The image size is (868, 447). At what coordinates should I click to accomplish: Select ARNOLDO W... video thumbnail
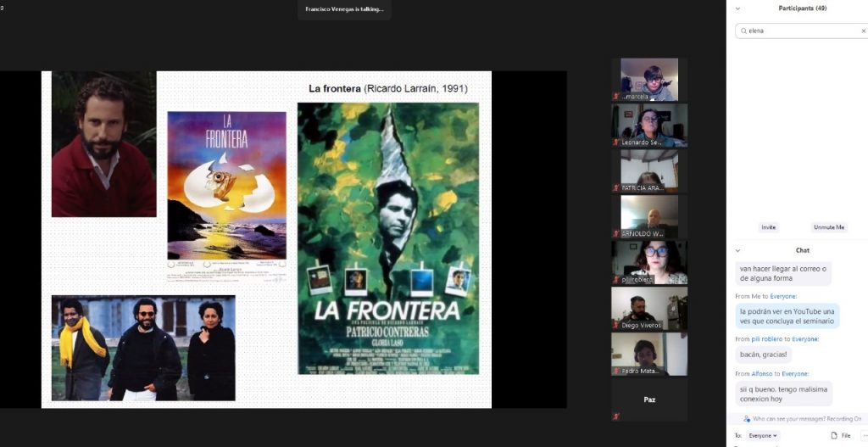click(649, 216)
